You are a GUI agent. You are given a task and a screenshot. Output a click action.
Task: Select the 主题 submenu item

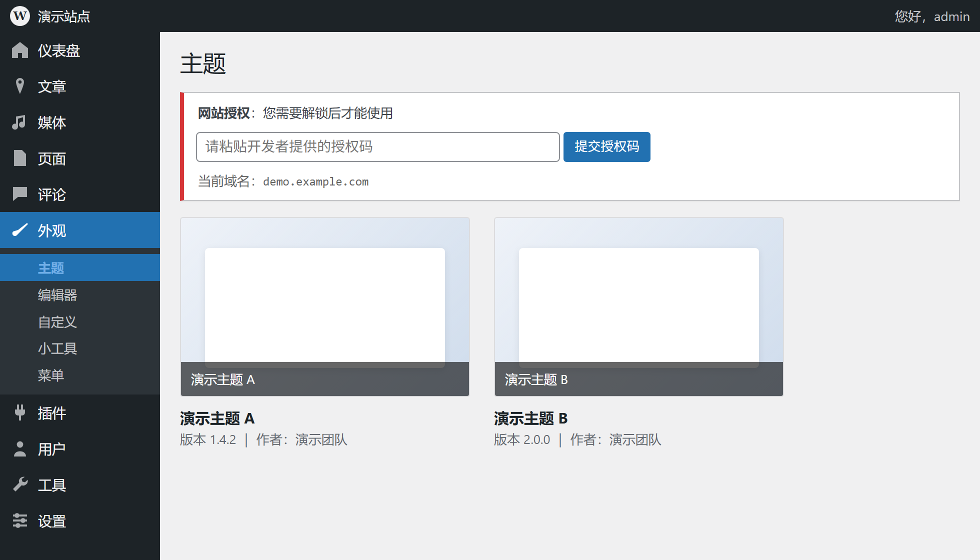click(80, 267)
